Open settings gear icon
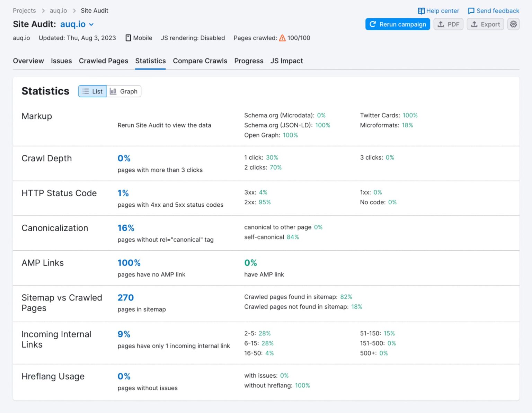Screen dimensions: 532x413 click(x=513, y=24)
